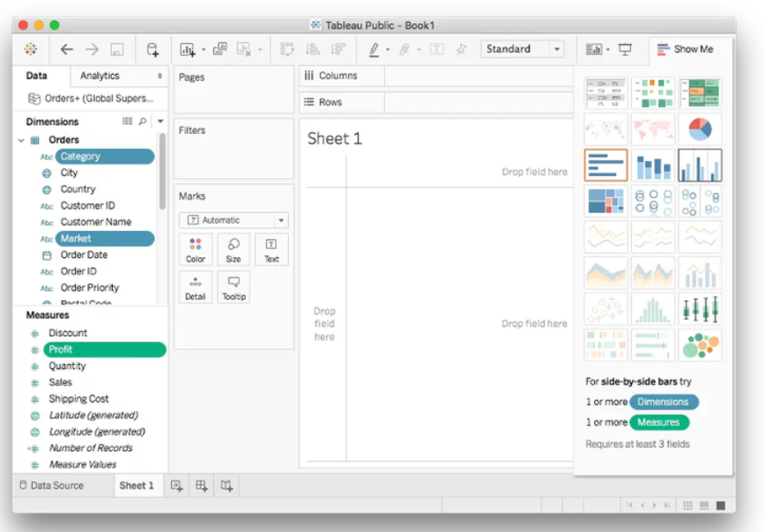Viewport: 765px width, 532px height.
Task: Click the Show mark labels icon
Action: (x=436, y=49)
